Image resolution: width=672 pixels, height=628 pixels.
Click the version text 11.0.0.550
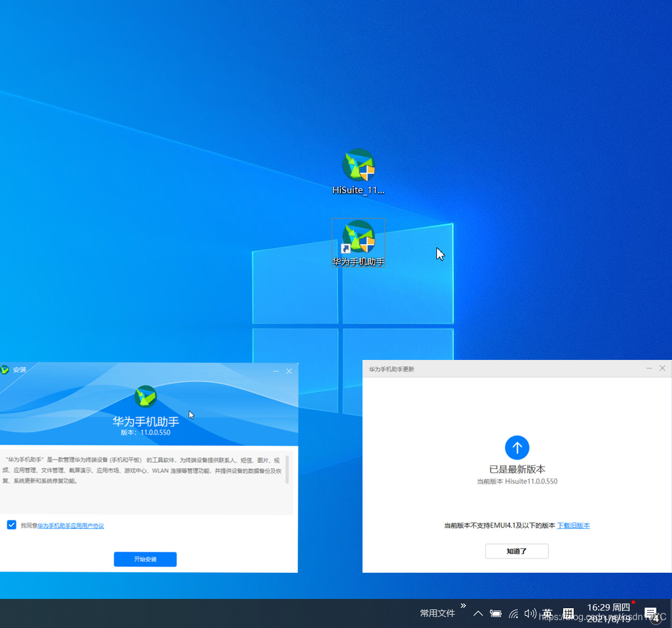(145, 433)
